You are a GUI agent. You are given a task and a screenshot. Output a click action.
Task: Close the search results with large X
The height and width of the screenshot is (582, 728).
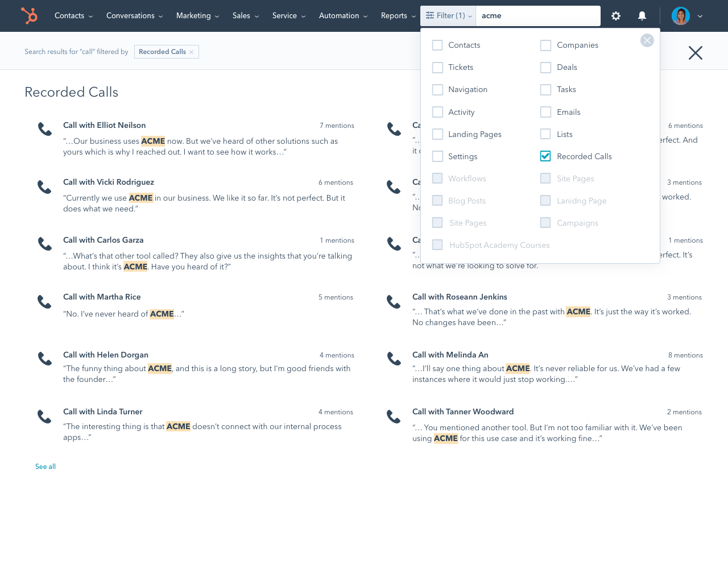click(696, 53)
